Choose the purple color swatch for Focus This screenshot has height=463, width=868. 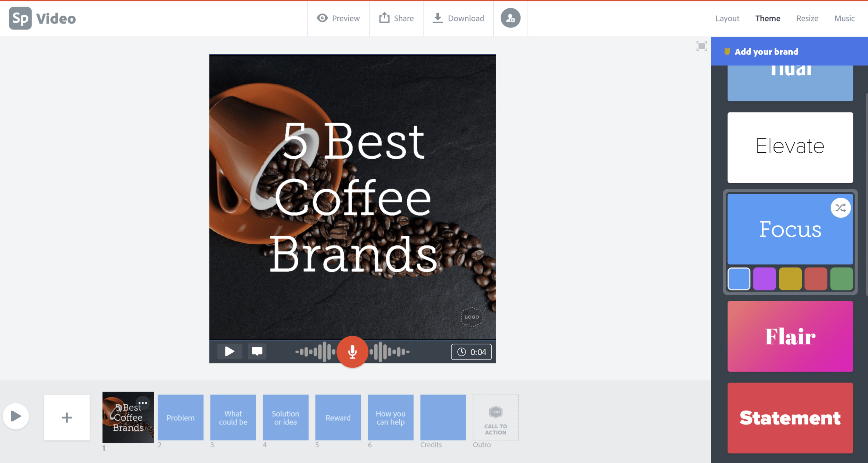(764, 279)
